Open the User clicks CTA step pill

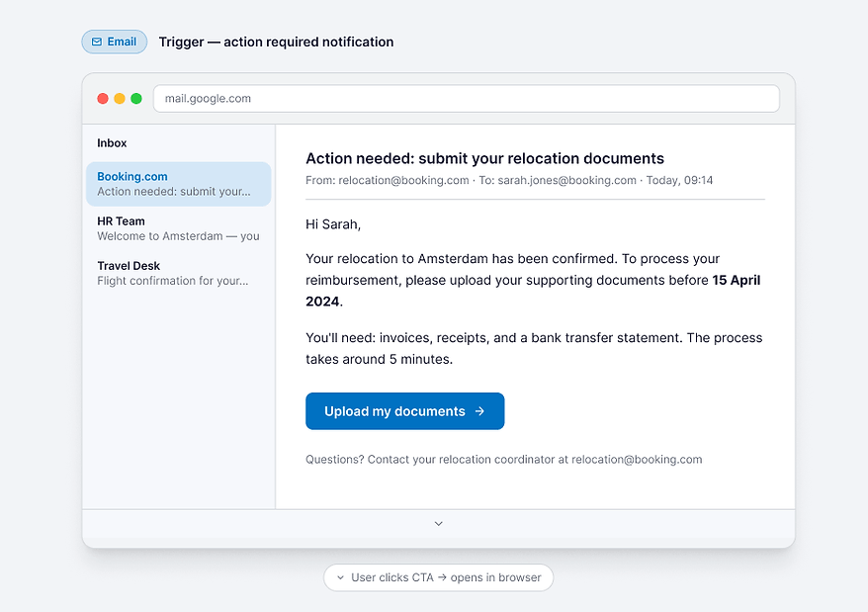click(x=438, y=577)
